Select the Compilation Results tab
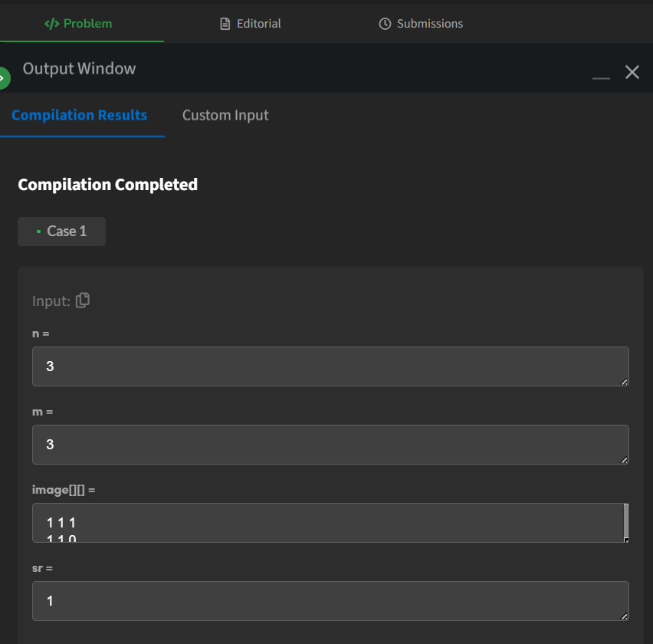This screenshot has height=644, width=653. [79, 115]
